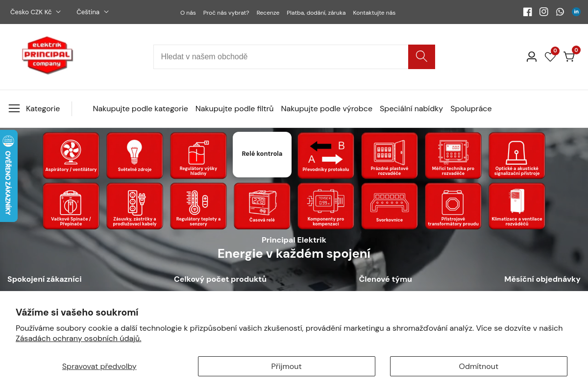
Task: Open the Ověřeno zákazníky side badge
Action: [8, 175]
